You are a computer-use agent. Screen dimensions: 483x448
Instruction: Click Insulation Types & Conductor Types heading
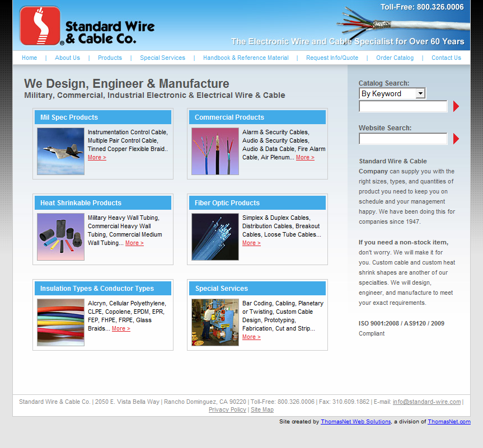(97, 289)
